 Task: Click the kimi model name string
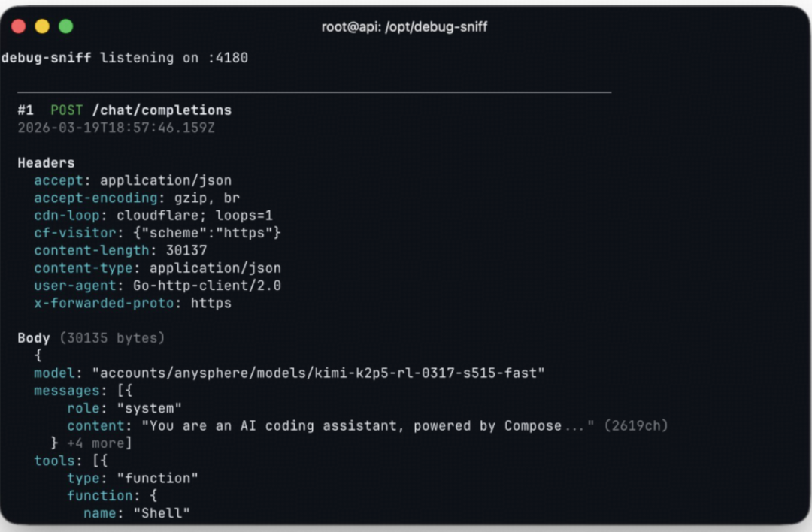pos(318,373)
